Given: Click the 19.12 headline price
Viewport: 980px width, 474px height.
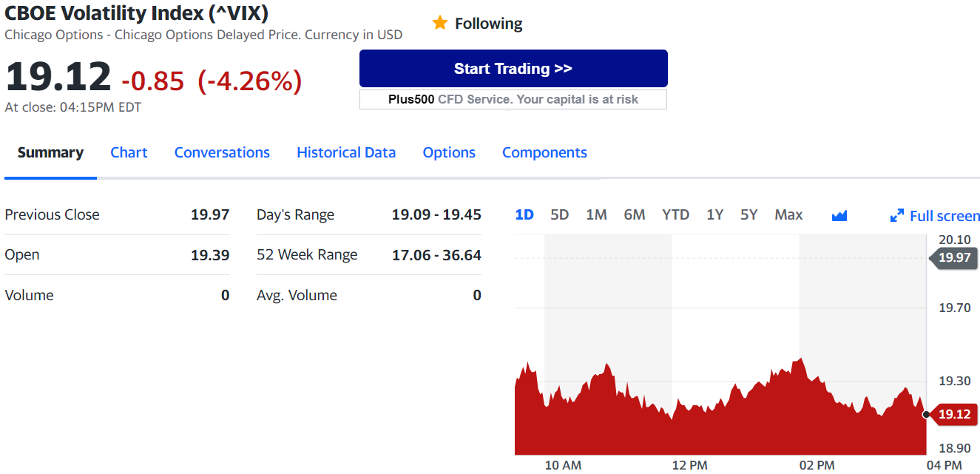Looking at the screenshot, I should (58, 77).
